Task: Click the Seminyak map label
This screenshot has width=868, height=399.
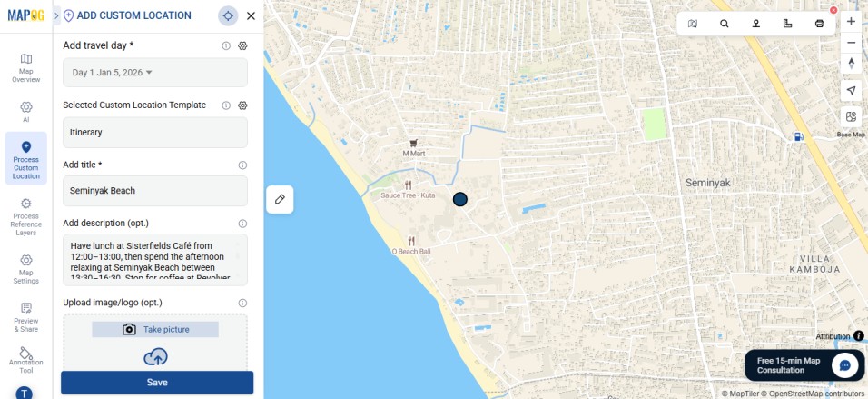Action: coord(708,183)
